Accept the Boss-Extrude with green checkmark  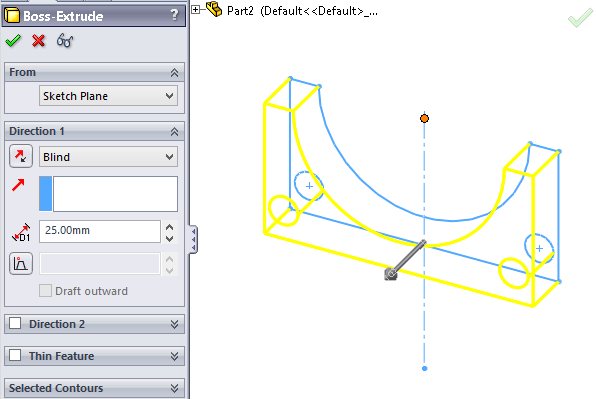click(13, 40)
